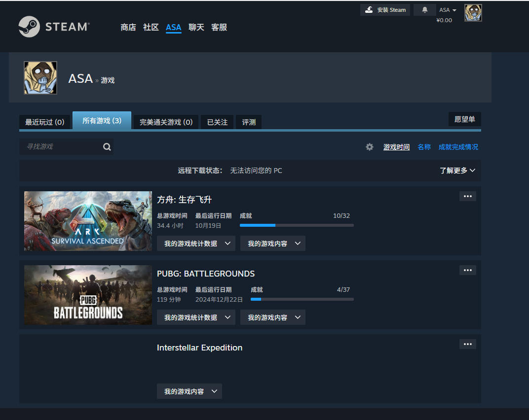Viewport: 529px width, 420px height.
Task: Click the user avatar in top-right corner
Action: 473,13
